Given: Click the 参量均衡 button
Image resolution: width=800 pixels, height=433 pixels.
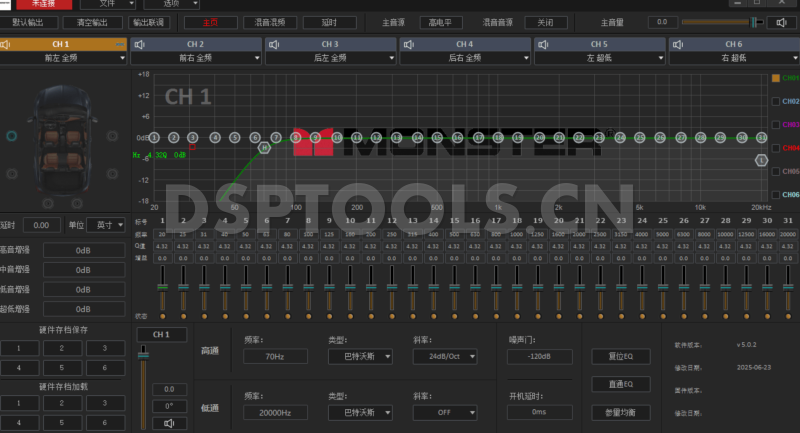Looking at the screenshot, I should click(621, 412).
